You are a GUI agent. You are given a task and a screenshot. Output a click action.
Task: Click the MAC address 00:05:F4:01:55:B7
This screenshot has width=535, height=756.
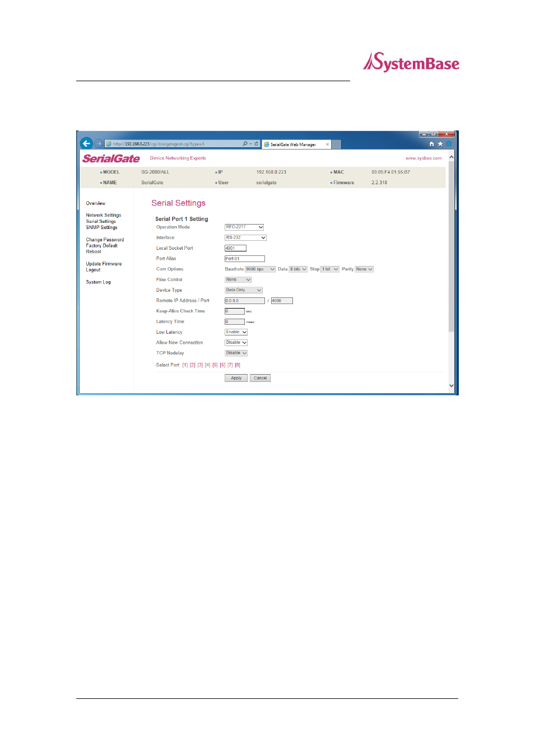coord(391,172)
